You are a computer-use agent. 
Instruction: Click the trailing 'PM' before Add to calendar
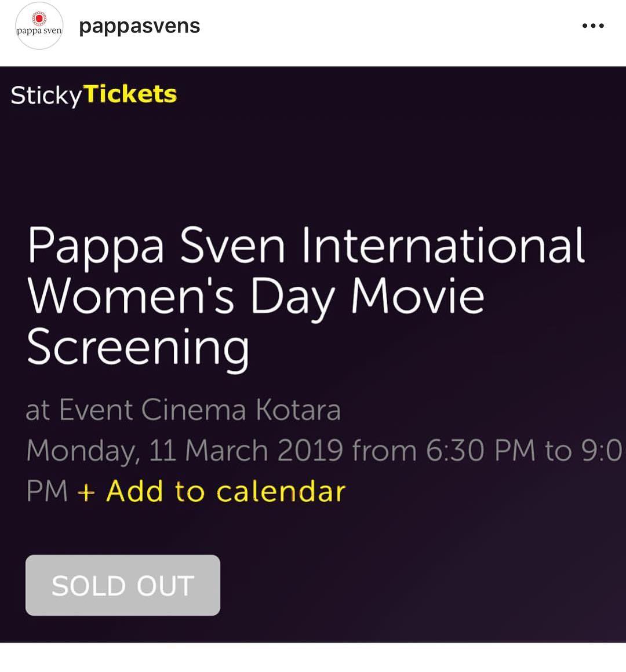tap(47, 492)
